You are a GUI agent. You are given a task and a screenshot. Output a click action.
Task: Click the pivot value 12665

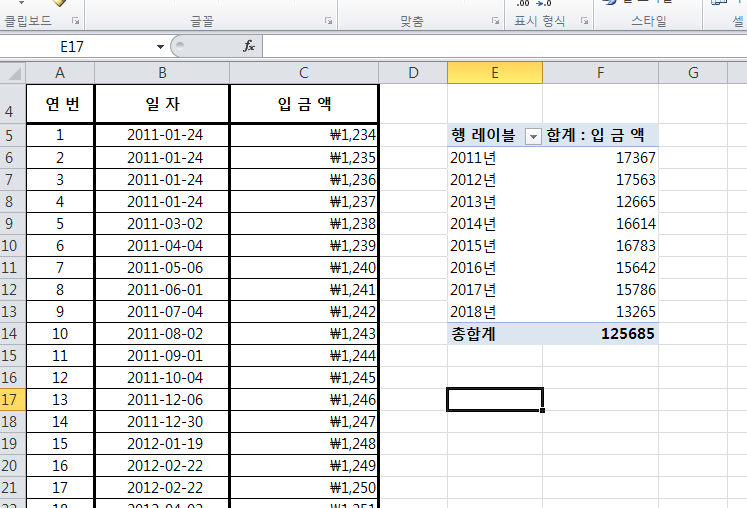pos(600,202)
